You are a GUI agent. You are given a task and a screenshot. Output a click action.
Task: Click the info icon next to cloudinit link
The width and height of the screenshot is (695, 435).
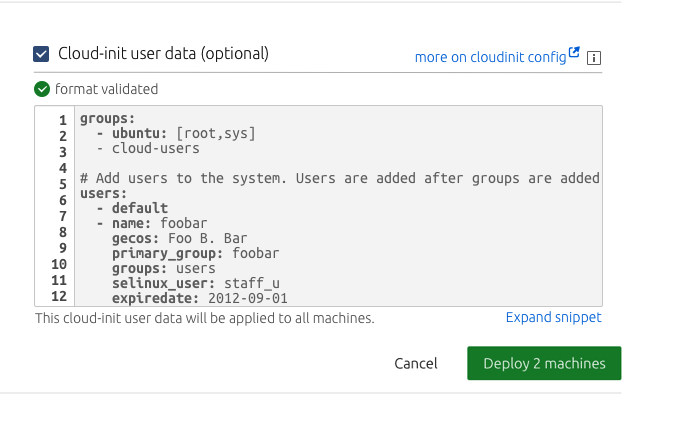coord(594,58)
